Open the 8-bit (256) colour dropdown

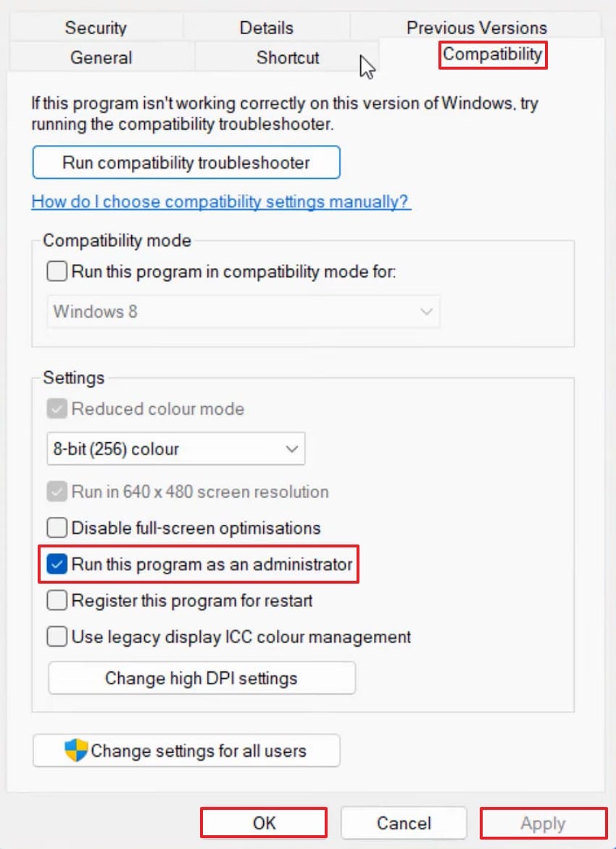pos(175,448)
